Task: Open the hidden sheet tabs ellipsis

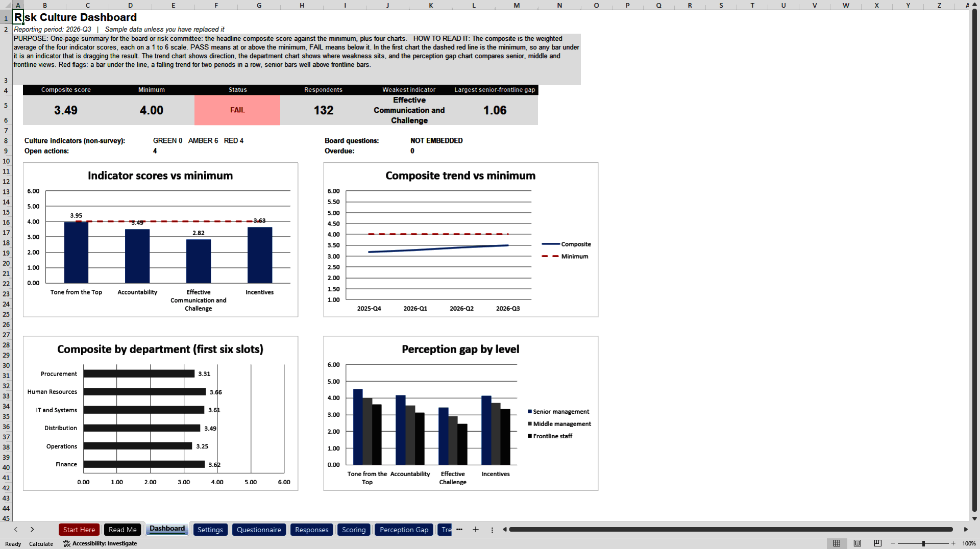Action: (459, 530)
